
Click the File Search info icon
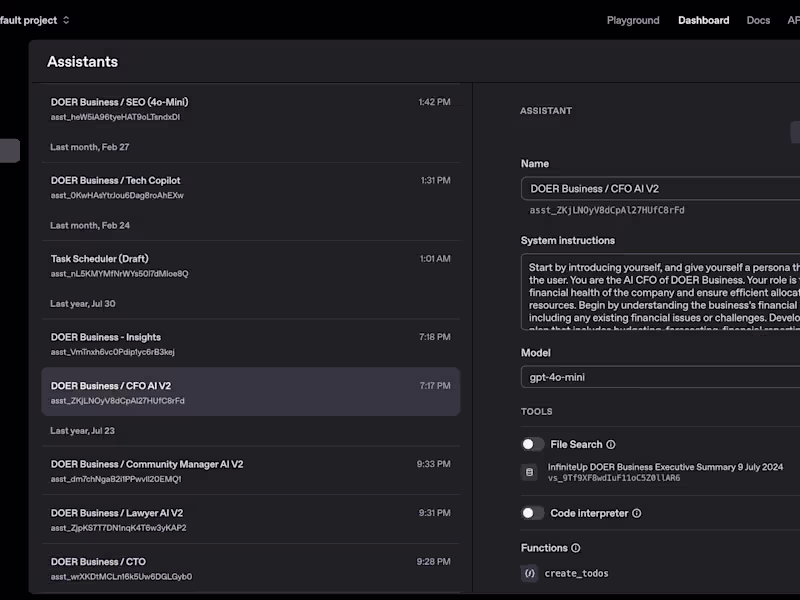click(611, 445)
